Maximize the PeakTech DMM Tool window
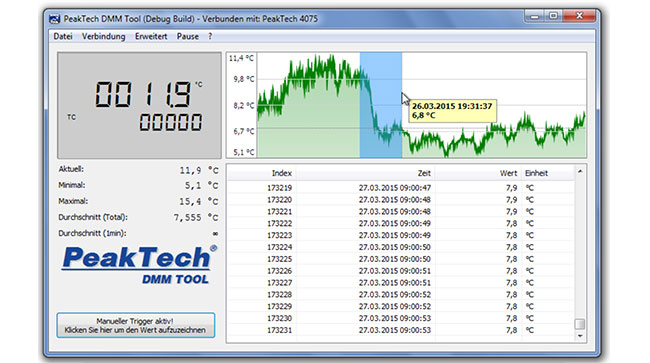This screenshot has width=650, height=363. coord(553,16)
